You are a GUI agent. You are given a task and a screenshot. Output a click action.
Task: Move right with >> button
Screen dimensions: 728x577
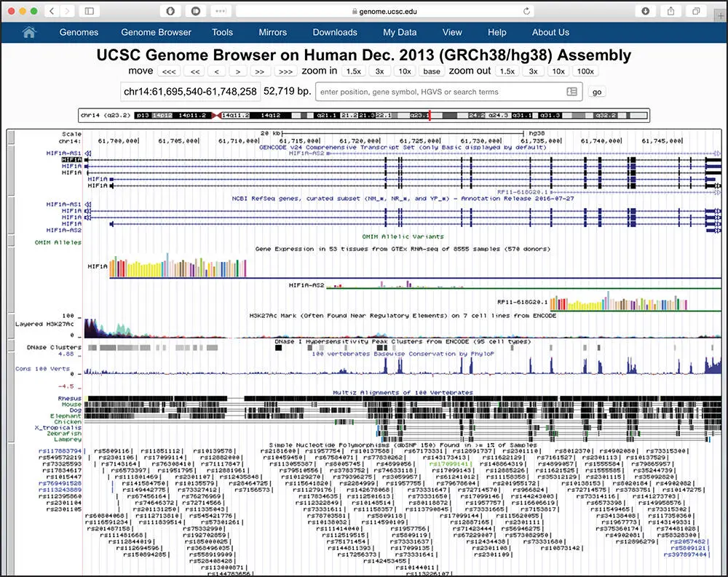coord(260,71)
